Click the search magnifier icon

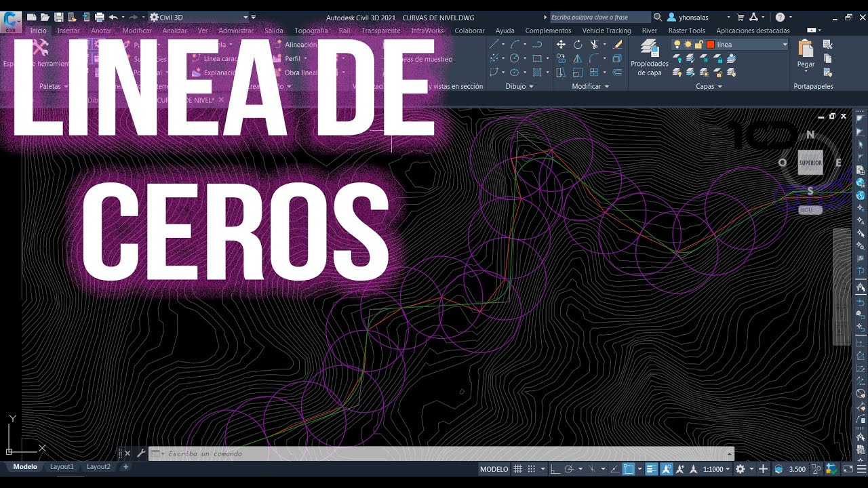click(x=658, y=17)
